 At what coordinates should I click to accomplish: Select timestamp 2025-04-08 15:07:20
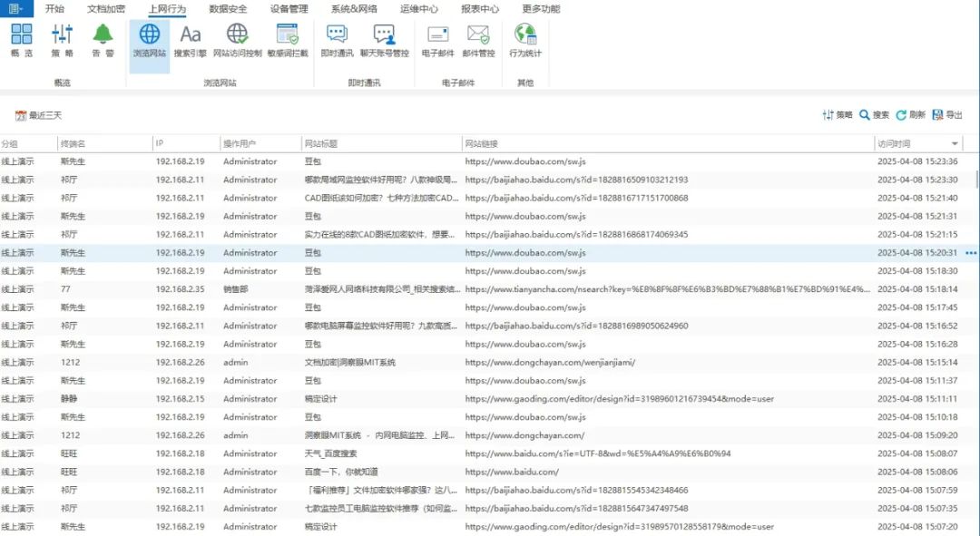tap(917, 527)
